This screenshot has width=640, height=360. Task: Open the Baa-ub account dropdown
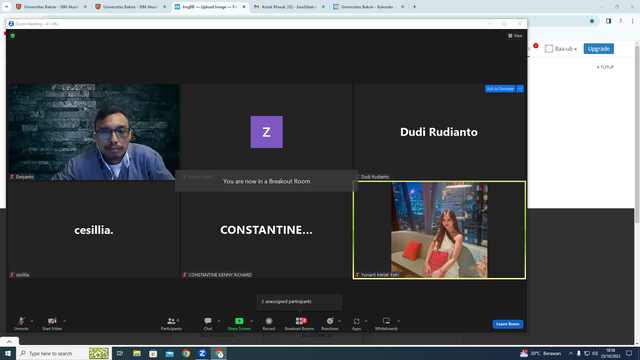click(x=562, y=49)
